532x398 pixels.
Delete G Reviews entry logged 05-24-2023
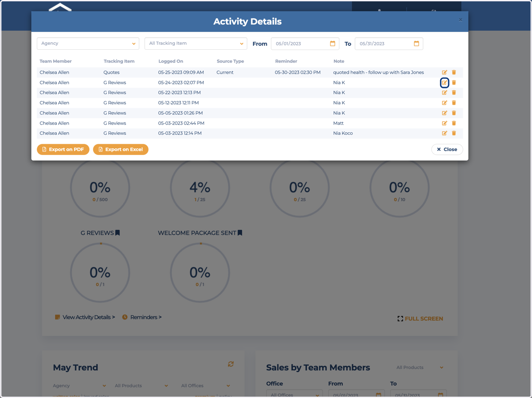pyautogui.click(x=454, y=83)
